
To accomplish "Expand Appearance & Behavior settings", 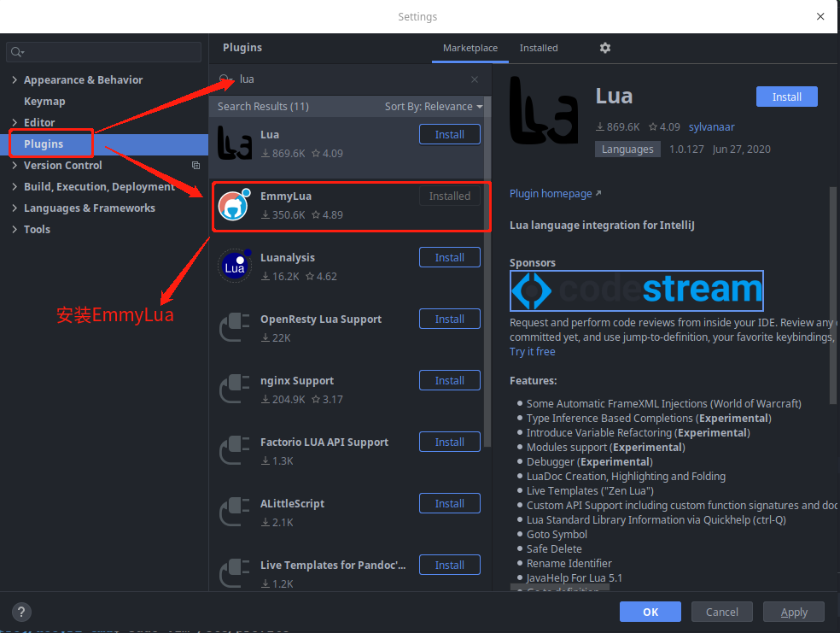I will click(15, 79).
